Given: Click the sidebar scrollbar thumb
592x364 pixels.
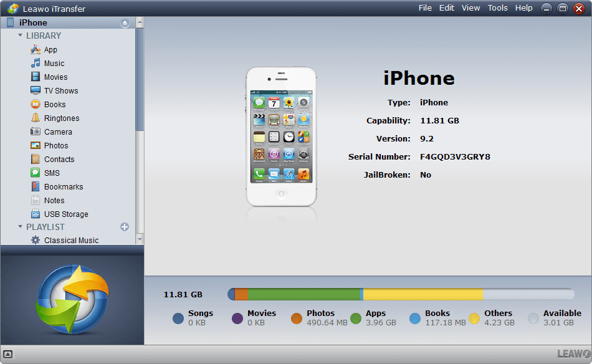Looking at the screenshot, I should tap(140, 79).
